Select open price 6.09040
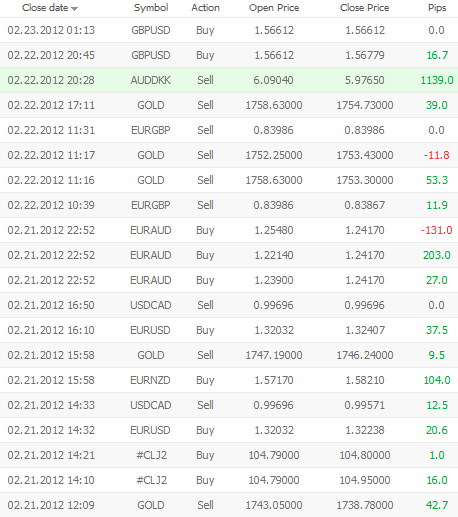This screenshot has height=517, width=458. 273,80
